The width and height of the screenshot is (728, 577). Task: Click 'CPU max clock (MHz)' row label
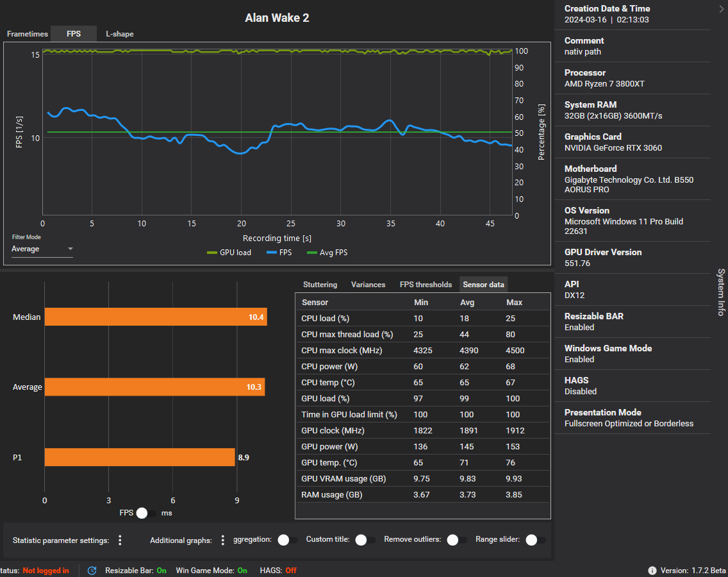pos(342,350)
